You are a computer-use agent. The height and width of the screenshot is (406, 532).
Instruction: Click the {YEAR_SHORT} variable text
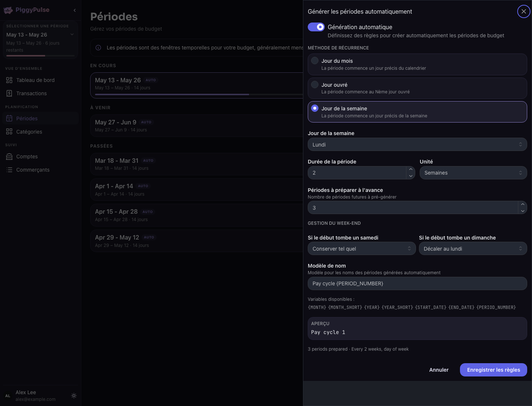click(398, 307)
